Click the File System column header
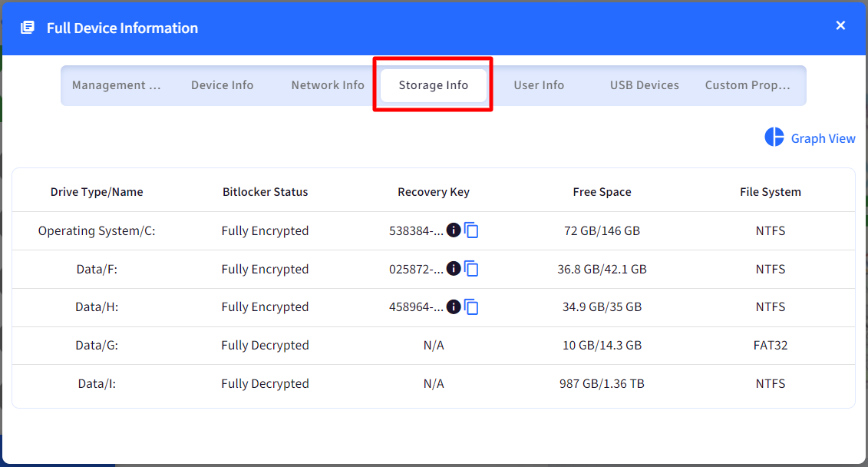868x467 pixels. 770,192
